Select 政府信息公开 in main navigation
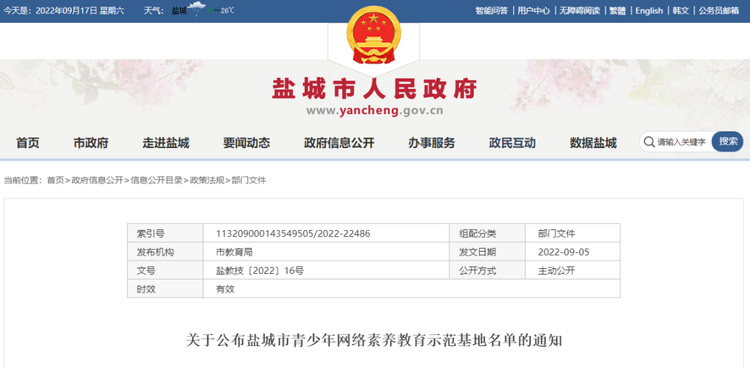This screenshot has height=367, width=750. tap(339, 143)
